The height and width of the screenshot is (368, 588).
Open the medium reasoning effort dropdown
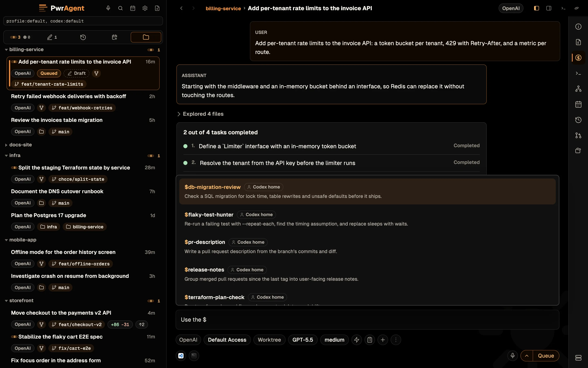pos(334,340)
